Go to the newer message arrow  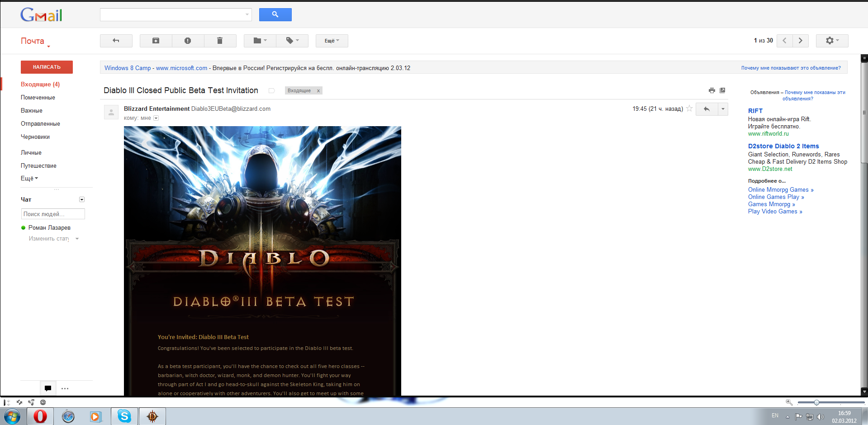click(x=784, y=41)
